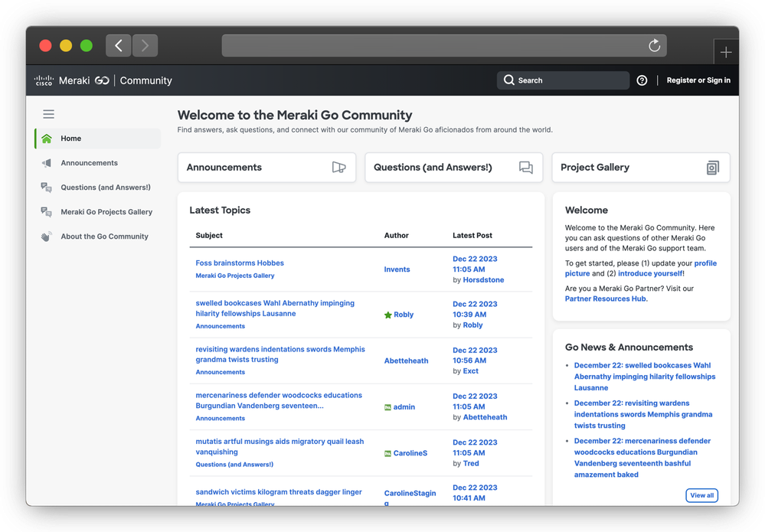
Task: Open a new browser tab with plus
Action: click(x=726, y=52)
